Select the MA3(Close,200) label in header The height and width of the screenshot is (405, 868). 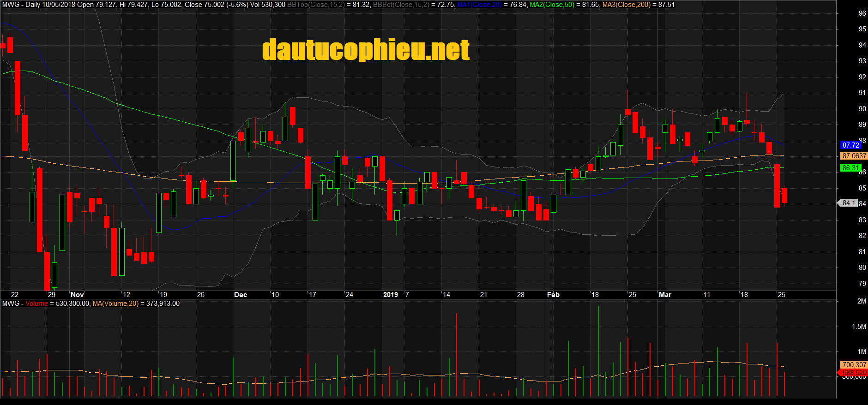point(627,5)
